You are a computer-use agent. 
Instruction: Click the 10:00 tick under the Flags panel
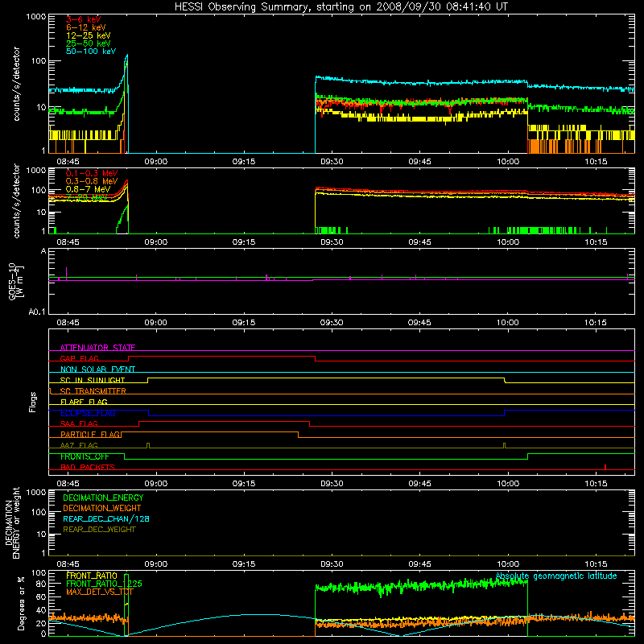(508, 484)
